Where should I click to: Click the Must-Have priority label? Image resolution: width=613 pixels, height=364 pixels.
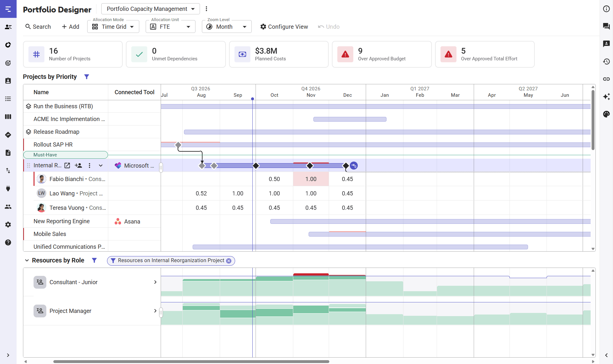[65, 155]
